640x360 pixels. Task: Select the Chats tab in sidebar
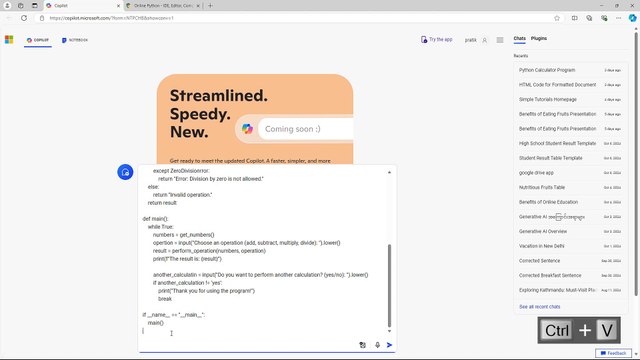pos(519,38)
